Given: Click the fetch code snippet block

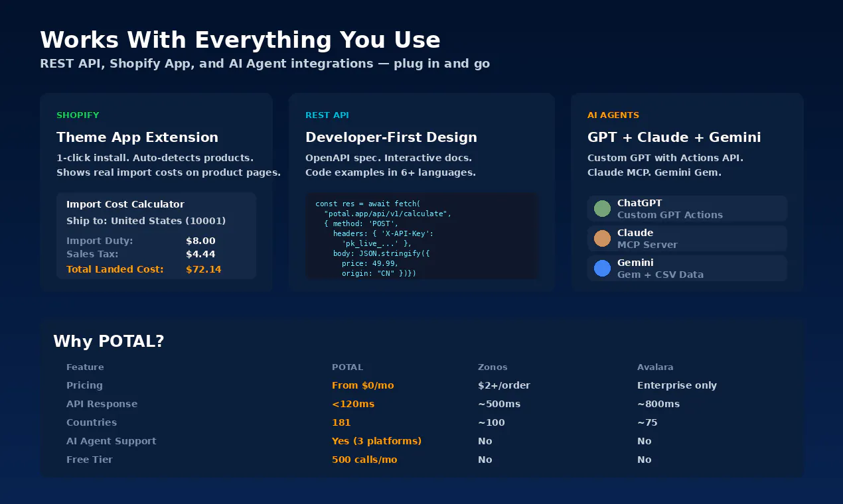Looking at the screenshot, I should click(x=421, y=236).
